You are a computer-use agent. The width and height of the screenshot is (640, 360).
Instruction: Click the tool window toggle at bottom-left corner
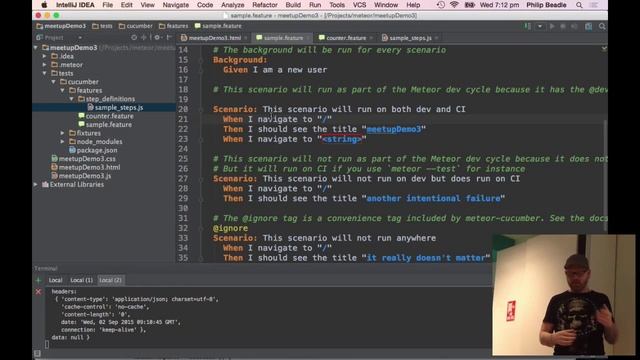point(37,353)
